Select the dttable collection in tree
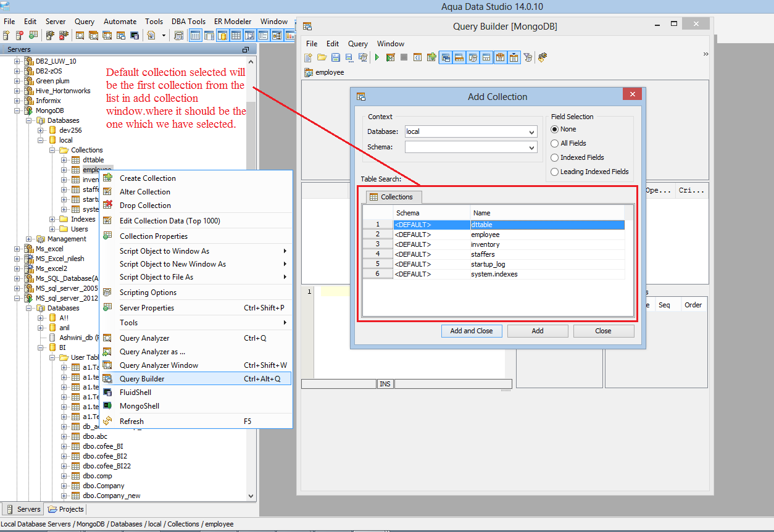The width and height of the screenshot is (774, 532). (x=93, y=160)
